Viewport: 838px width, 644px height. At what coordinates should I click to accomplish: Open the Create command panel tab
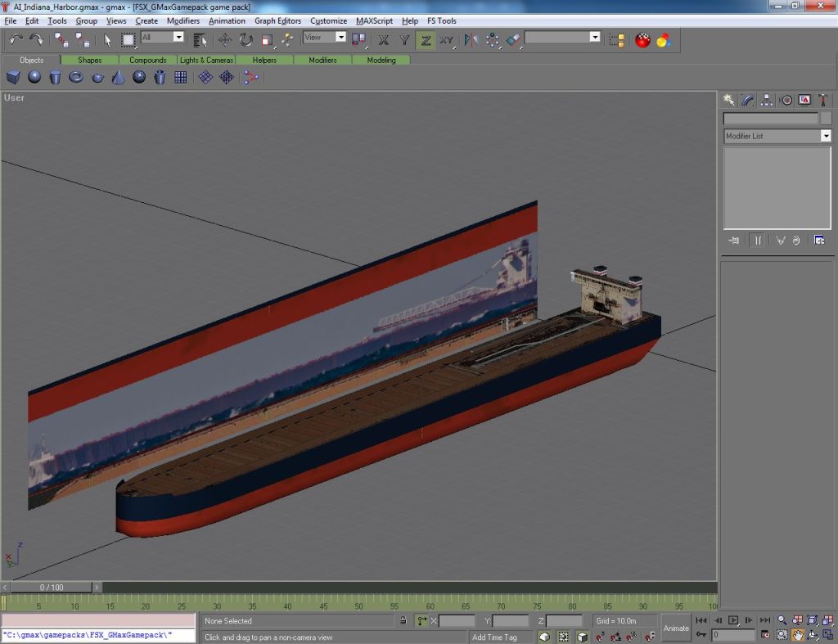pos(728,100)
